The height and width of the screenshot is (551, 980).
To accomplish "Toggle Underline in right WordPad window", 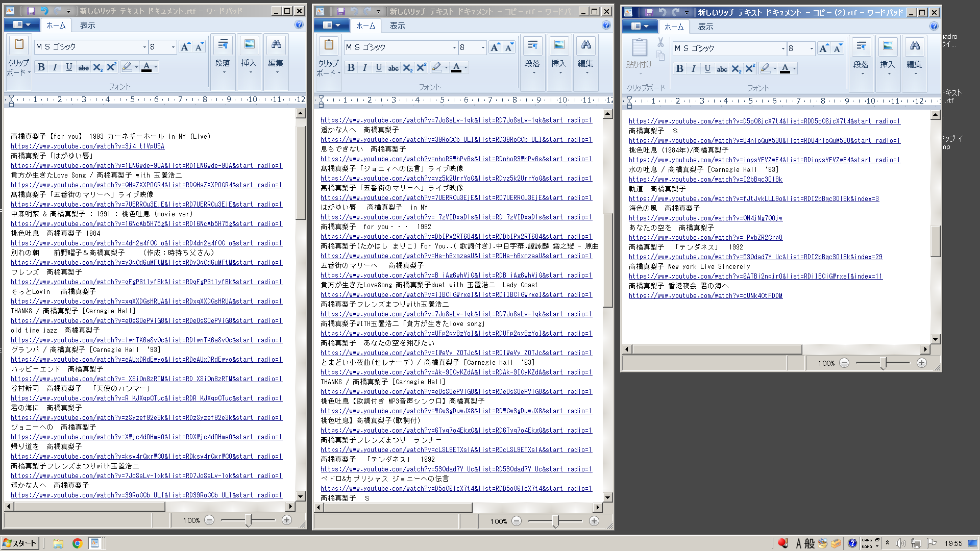I will [x=707, y=68].
